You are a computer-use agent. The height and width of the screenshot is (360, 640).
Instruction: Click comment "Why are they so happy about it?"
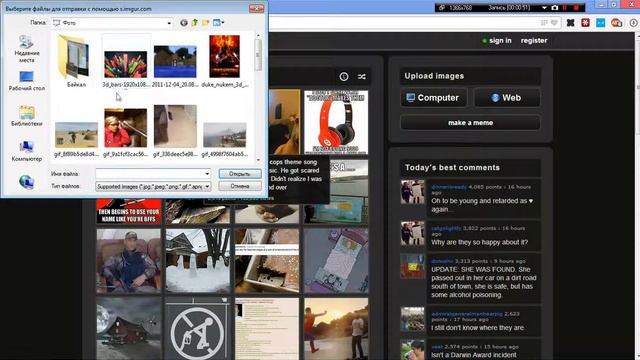click(480, 242)
